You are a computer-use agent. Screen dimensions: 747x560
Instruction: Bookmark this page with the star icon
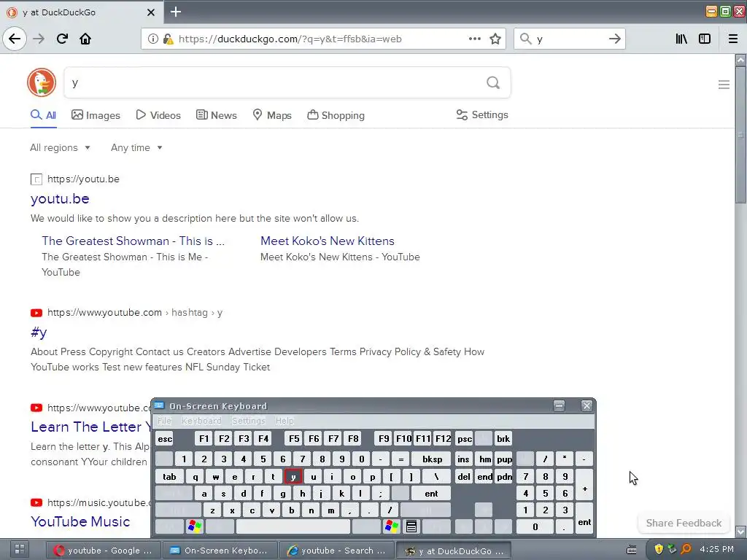[495, 39]
